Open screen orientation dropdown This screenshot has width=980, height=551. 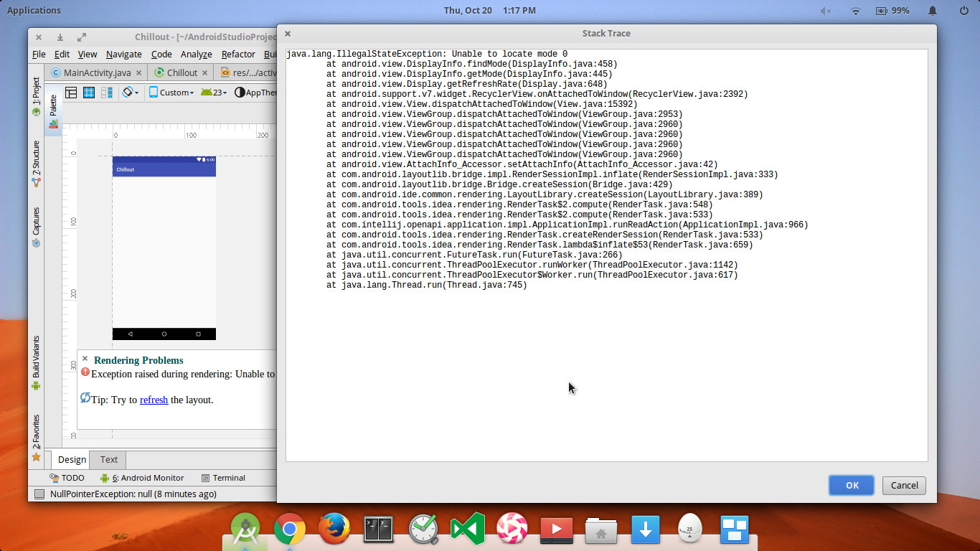(x=130, y=93)
